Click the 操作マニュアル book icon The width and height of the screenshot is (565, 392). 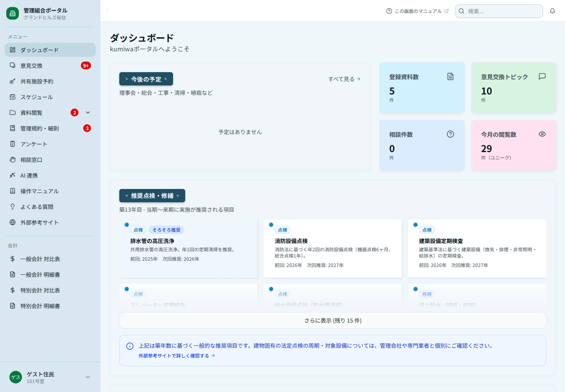(x=13, y=191)
